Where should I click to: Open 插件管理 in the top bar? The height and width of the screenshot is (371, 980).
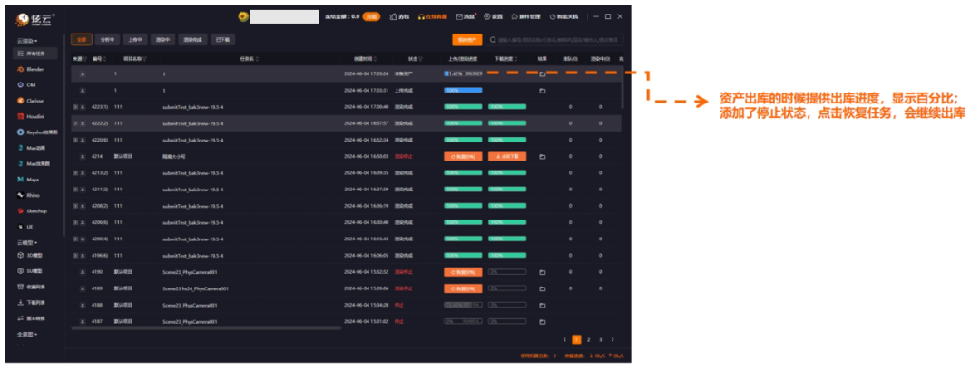click(x=525, y=17)
